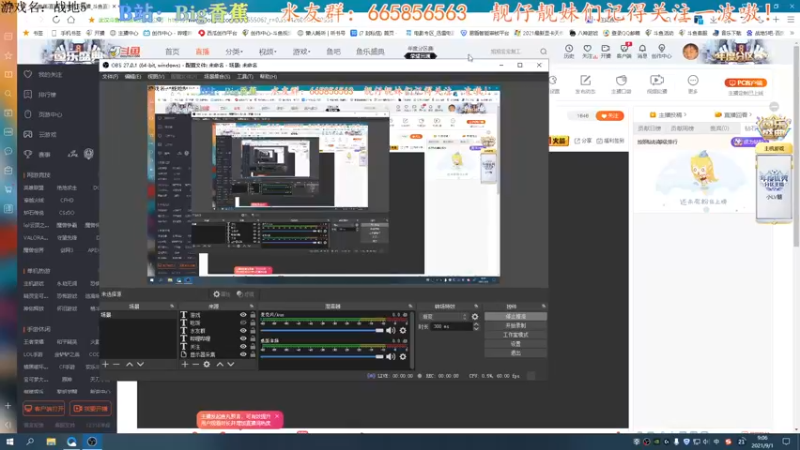The width and height of the screenshot is (800, 450).
Task: Open 分类 dropdown in Douyu navigation
Action: tap(234, 52)
